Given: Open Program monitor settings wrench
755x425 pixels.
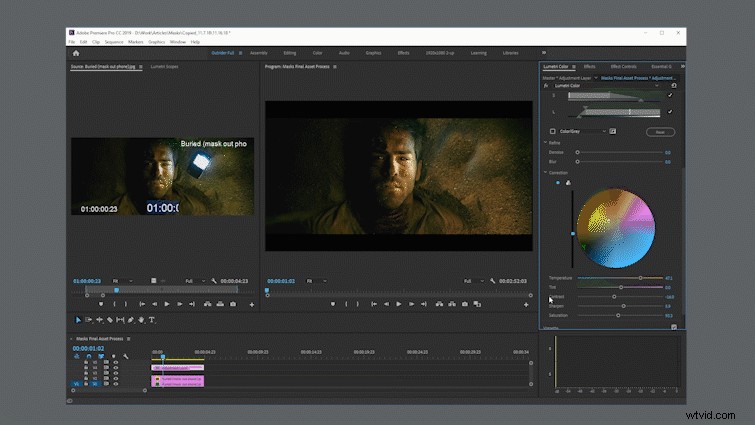Looking at the screenshot, I should [x=492, y=281].
